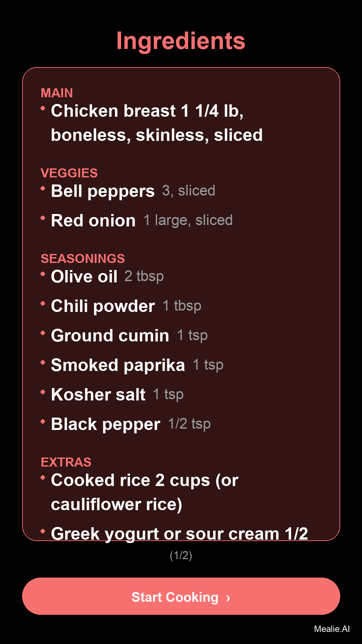362x644 pixels.
Task: Pick the Kosher salt ingredient
Action: pos(98,394)
